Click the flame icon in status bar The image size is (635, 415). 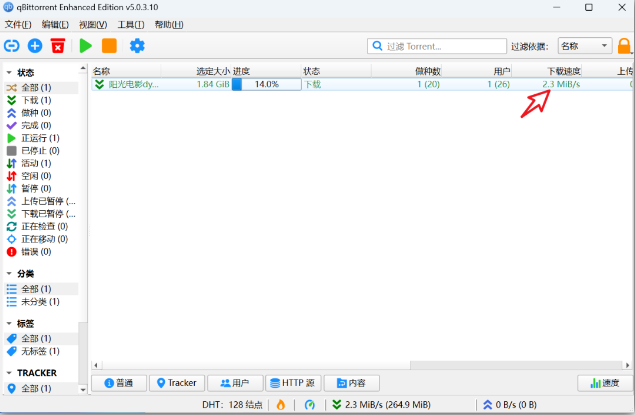(x=280, y=404)
